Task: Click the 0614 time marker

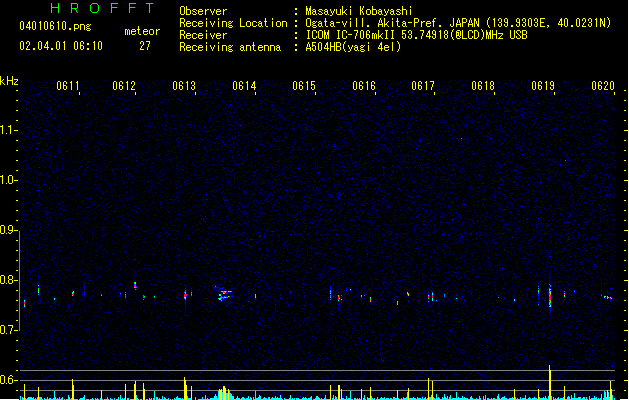Action: tap(244, 86)
